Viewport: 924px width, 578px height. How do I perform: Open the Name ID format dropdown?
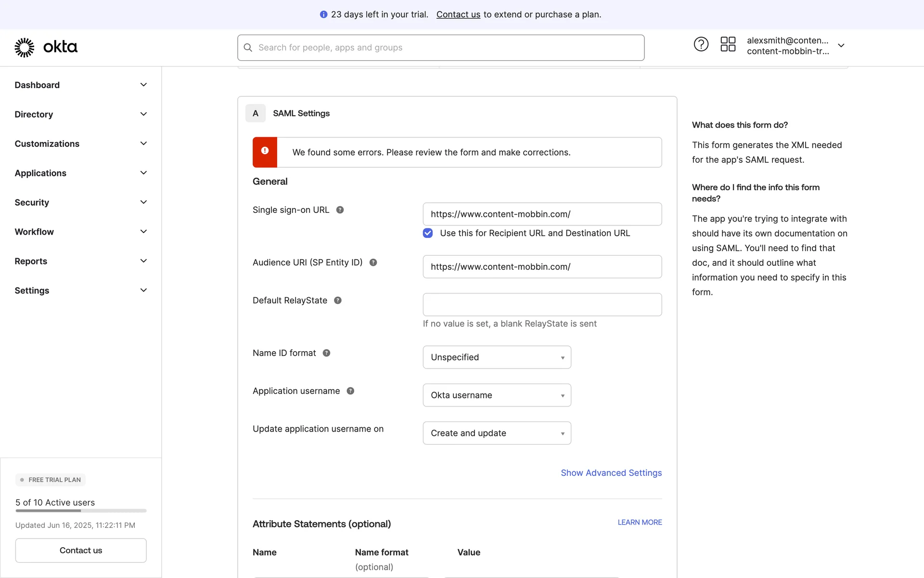coord(497,357)
